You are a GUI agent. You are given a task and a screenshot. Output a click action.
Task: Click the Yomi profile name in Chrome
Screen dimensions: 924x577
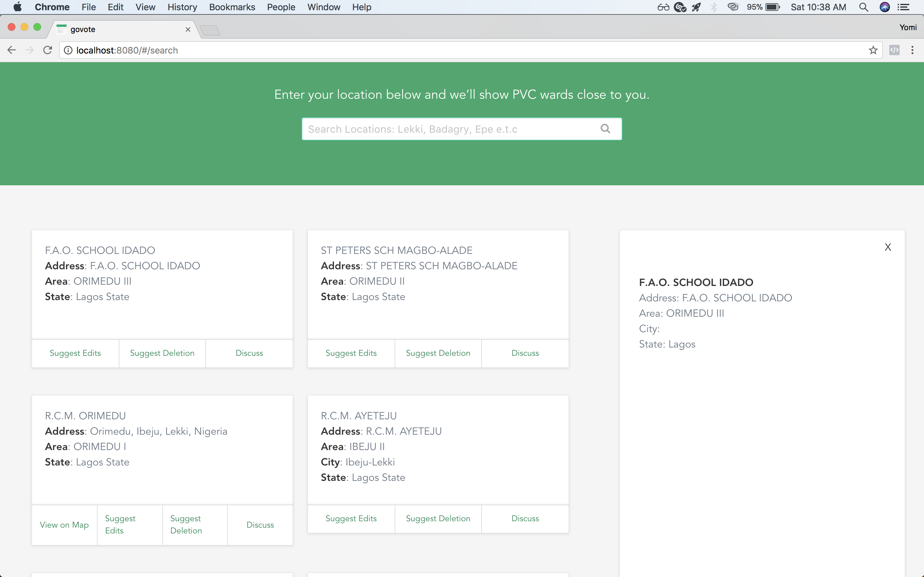pos(908,27)
